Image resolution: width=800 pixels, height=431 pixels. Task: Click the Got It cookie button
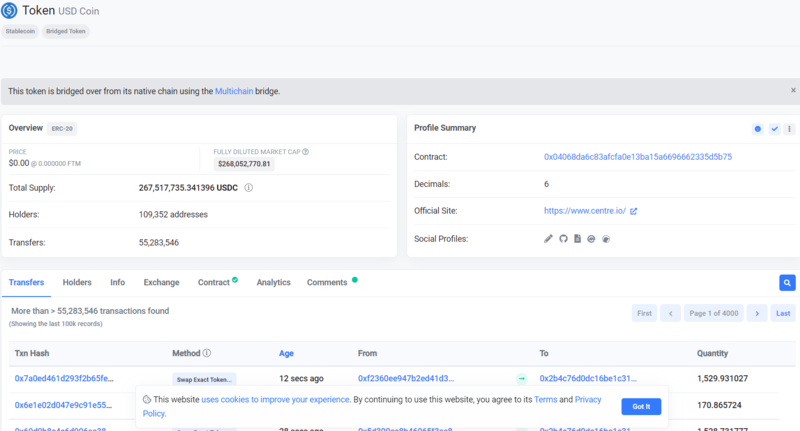pyautogui.click(x=641, y=407)
